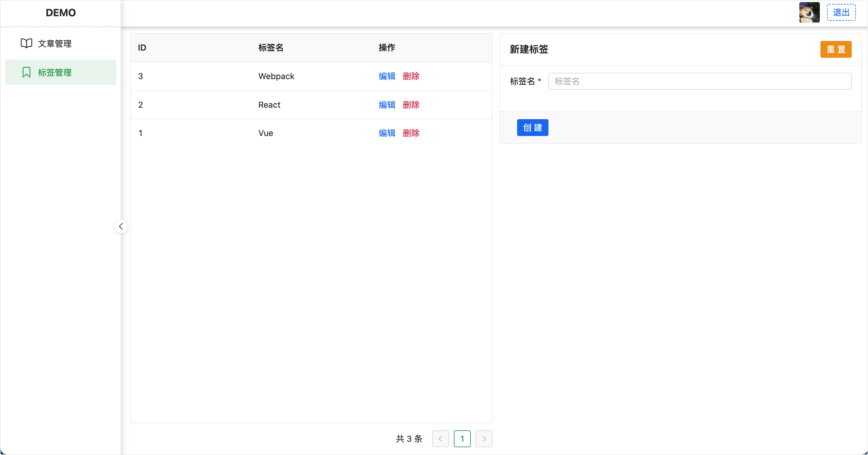Edit the Vue tag
The height and width of the screenshot is (455, 868).
click(x=387, y=133)
